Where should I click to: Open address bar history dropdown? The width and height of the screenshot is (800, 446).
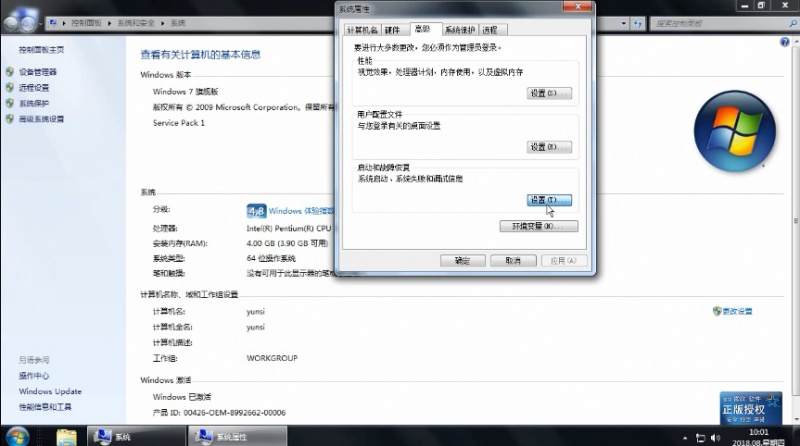pos(623,23)
